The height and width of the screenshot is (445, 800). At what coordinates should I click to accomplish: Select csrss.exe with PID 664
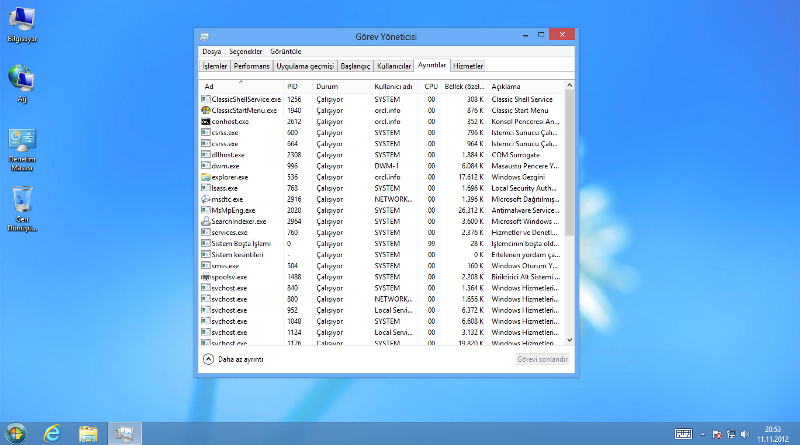pyautogui.click(x=382, y=144)
